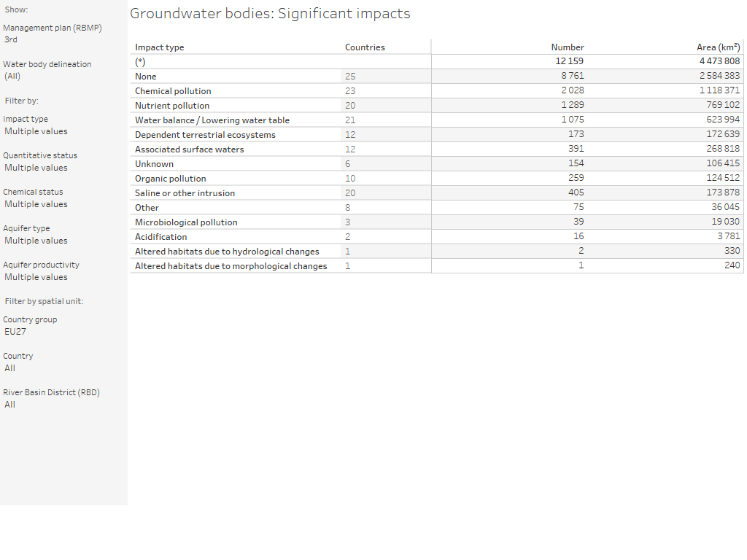Open the Aquifer productivity Multiple values filter

click(x=36, y=277)
